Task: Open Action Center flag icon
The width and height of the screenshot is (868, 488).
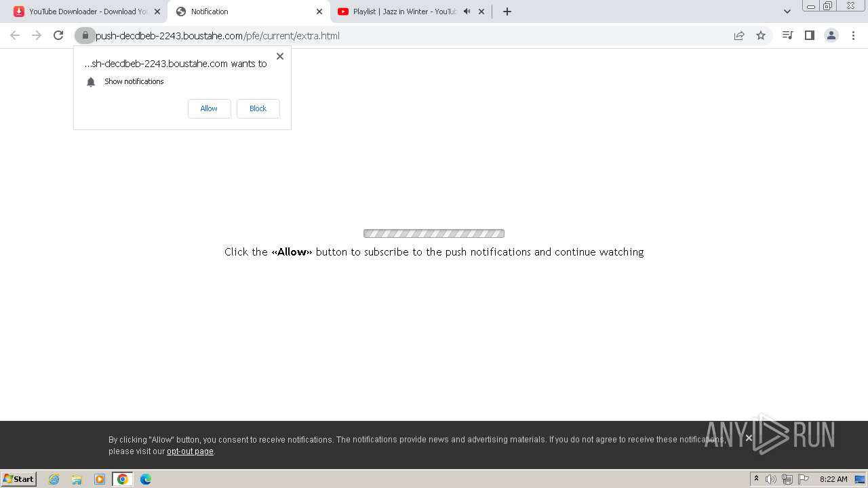Action: click(x=804, y=479)
